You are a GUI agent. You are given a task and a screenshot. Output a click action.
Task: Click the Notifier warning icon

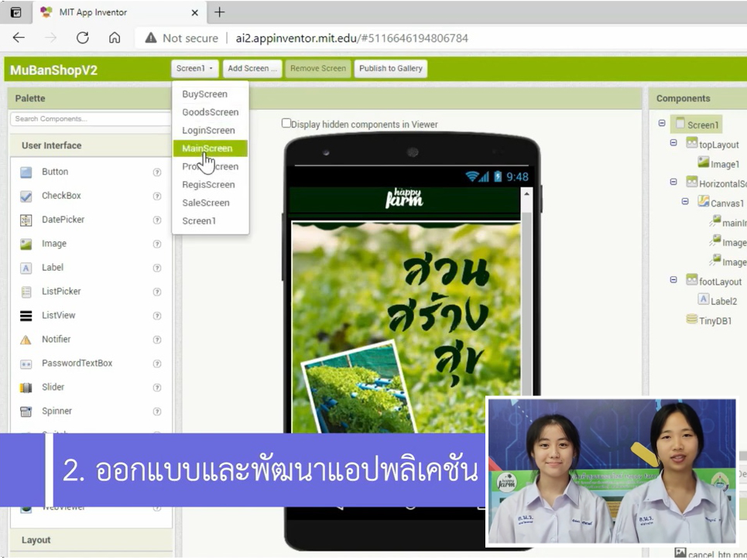click(26, 340)
